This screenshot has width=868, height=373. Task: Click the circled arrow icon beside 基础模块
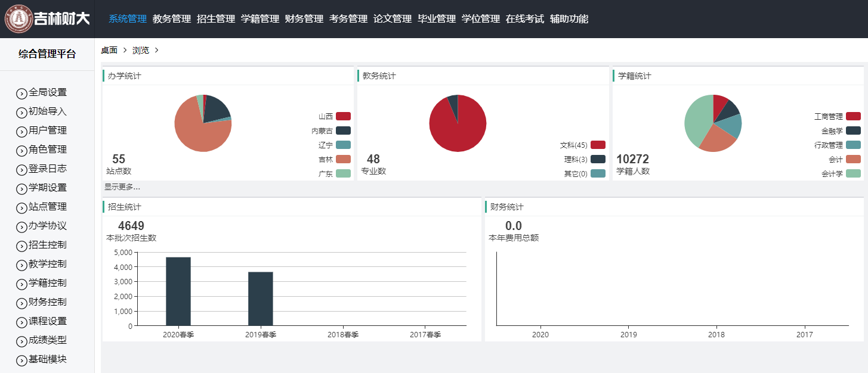coord(21,360)
